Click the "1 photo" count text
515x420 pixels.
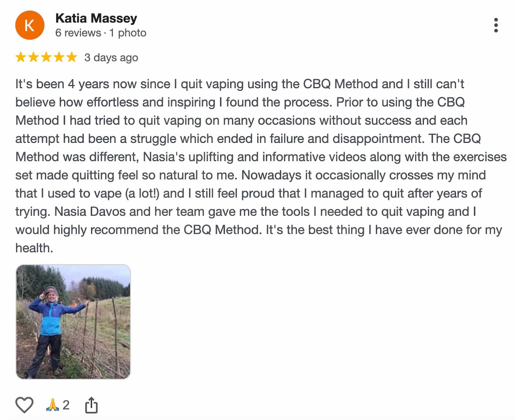tap(128, 33)
